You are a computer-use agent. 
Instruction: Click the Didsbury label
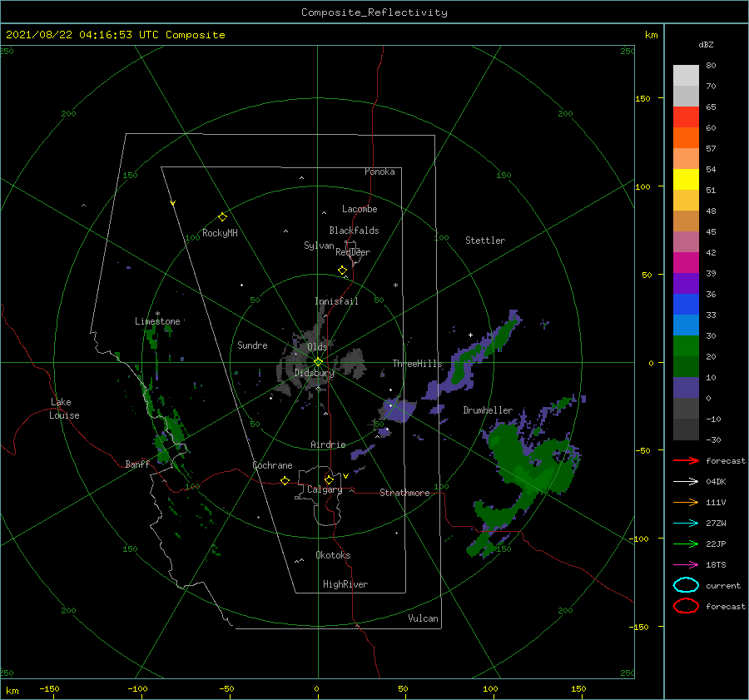pos(314,373)
